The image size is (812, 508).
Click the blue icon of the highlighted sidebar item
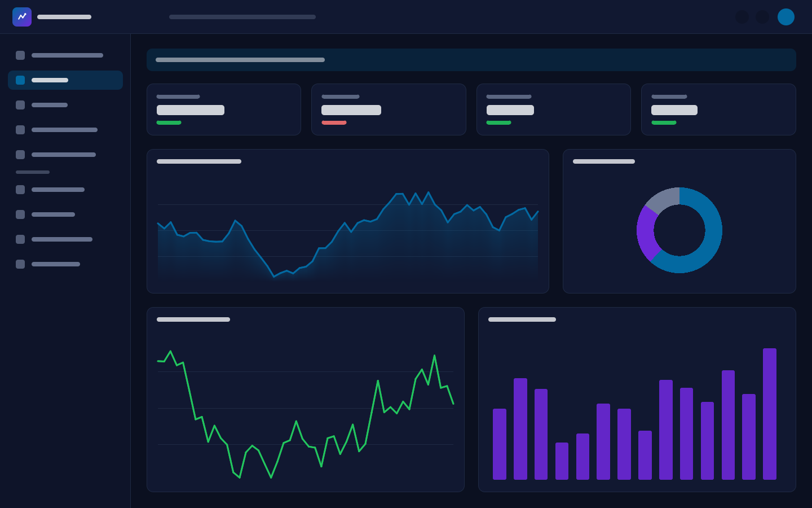(20, 80)
